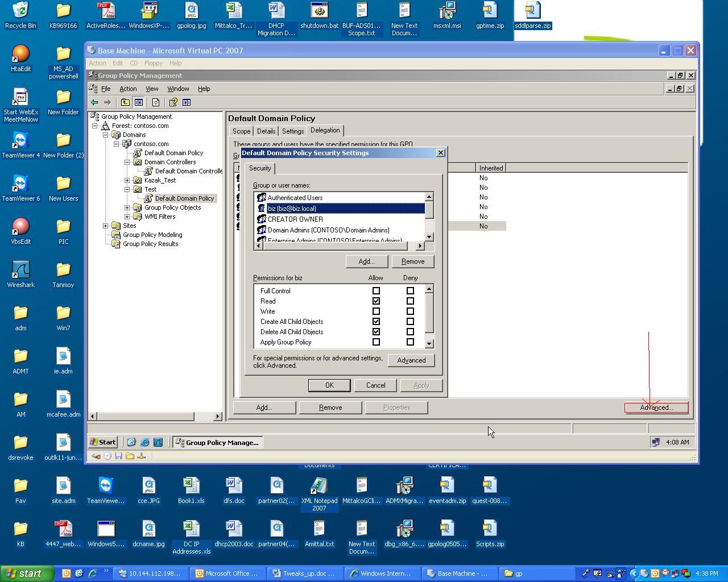
Task: Check Write Allow checkbox
Action: tap(376, 311)
